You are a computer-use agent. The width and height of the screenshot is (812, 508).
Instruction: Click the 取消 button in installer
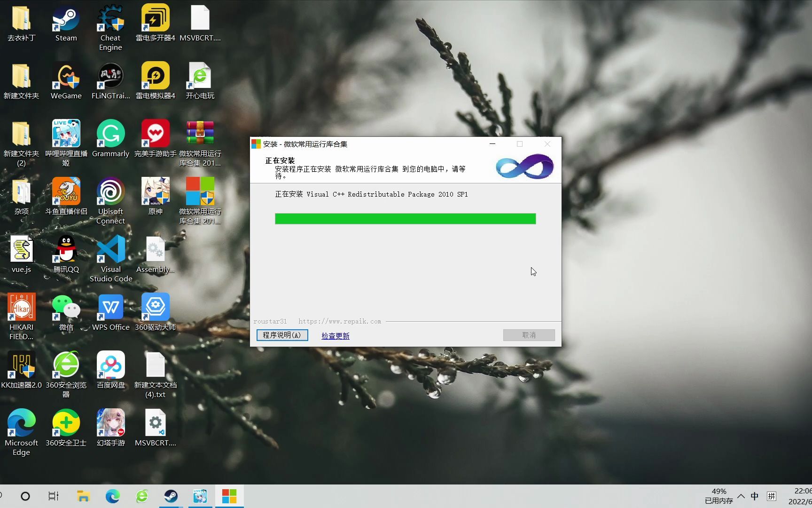coord(529,335)
